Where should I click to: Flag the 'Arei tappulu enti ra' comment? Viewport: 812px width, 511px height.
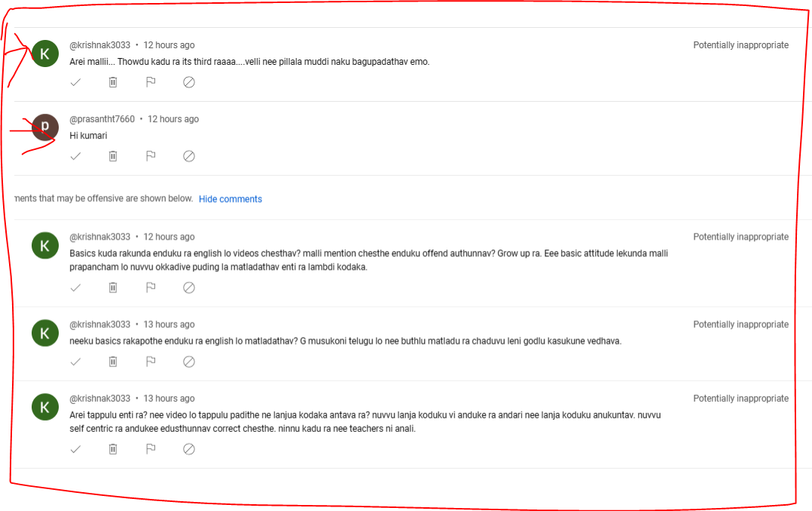[x=151, y=448]
